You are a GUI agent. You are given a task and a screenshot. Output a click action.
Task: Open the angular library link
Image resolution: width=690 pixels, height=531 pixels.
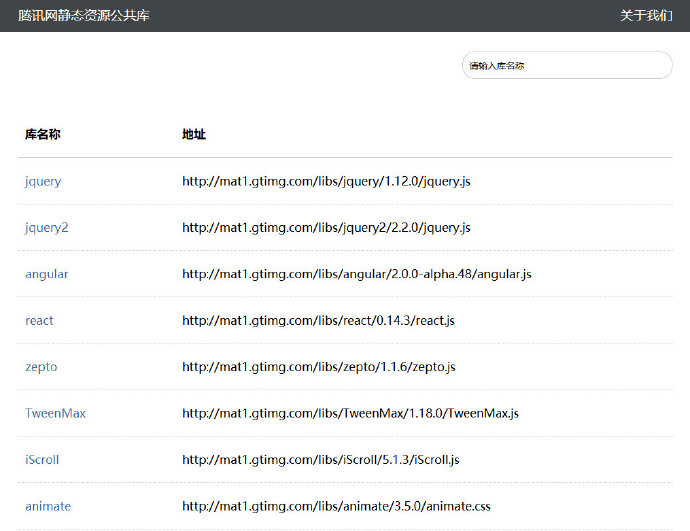point(47,274)
